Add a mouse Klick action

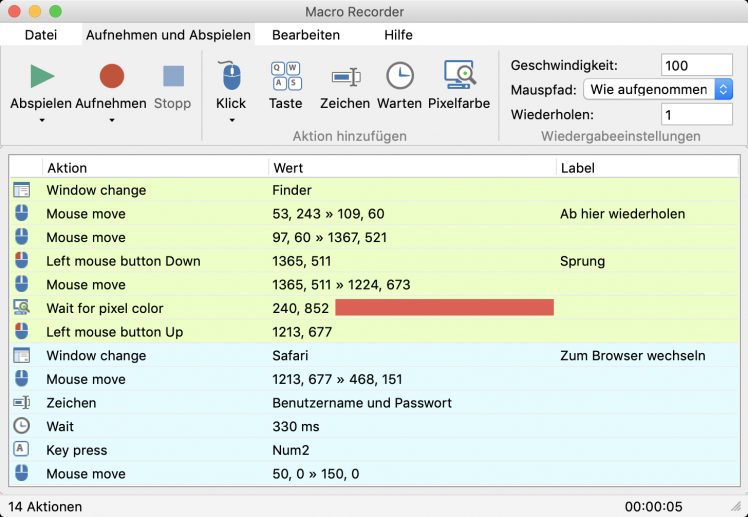point(231,76)
